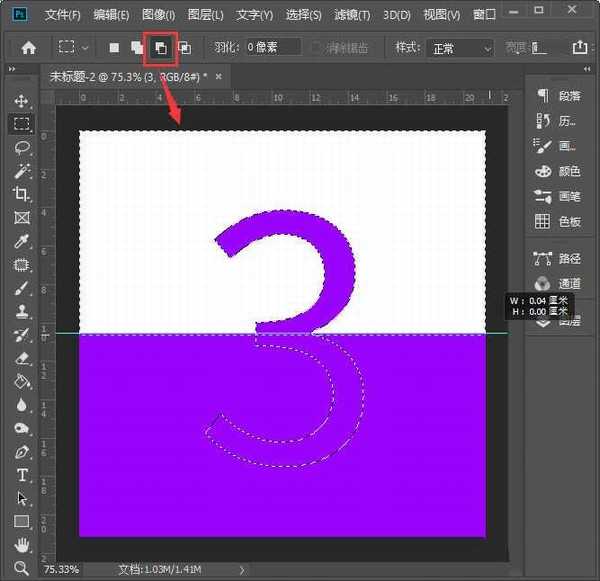Choose the Paint Bucket tool
This screenshot has width=600, height=581.
click(21, 381)
